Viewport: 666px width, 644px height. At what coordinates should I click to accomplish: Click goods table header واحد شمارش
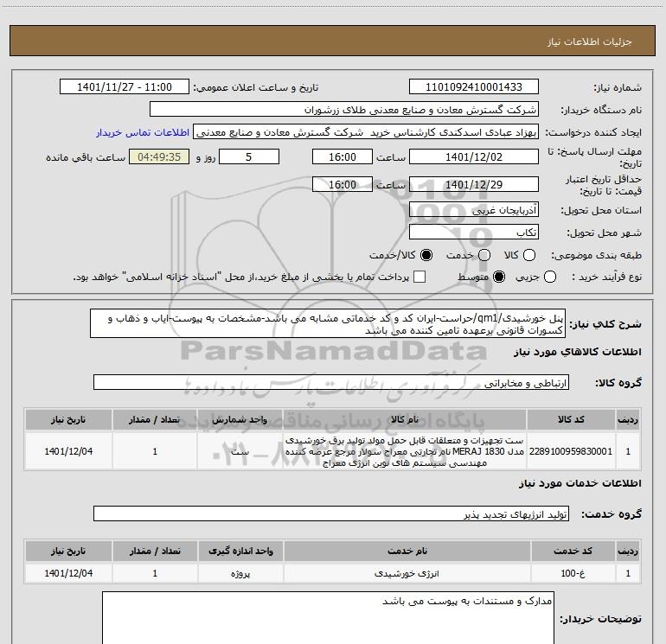(x=240, y=420)
